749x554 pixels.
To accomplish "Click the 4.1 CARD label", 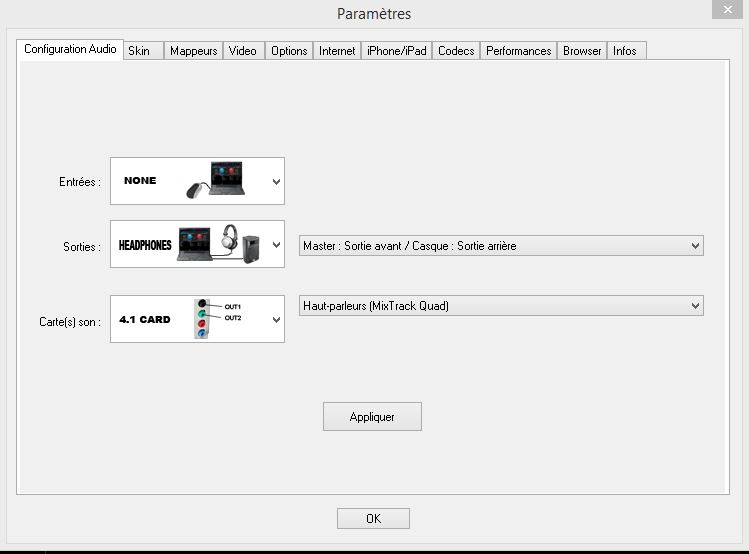I will pos(145,320).
